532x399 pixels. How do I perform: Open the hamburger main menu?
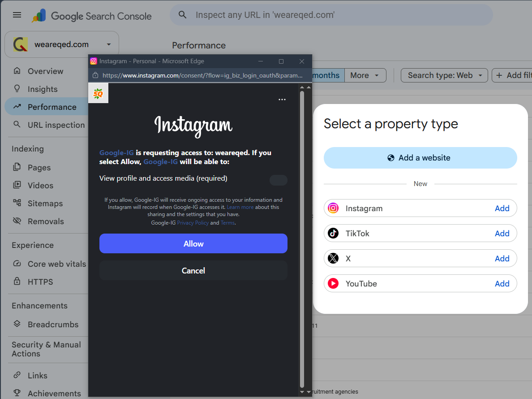pos(17,15)
